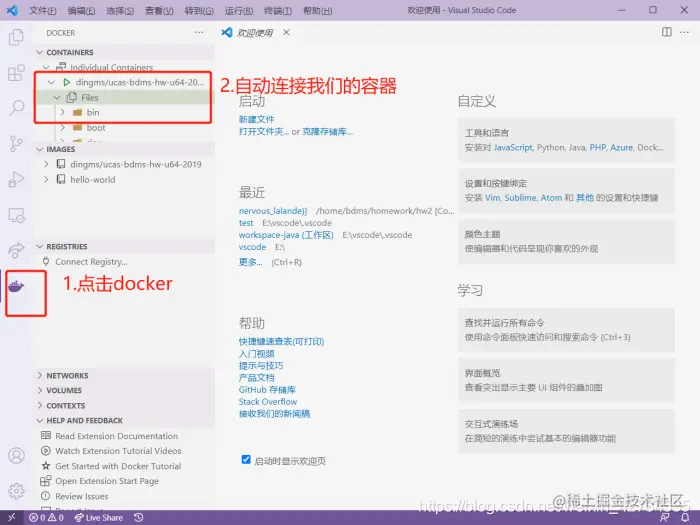Image resolution: width=700 pixels, height=525 pixels.
Task: Expand the VOLUMES section
Action: point(40,390)
